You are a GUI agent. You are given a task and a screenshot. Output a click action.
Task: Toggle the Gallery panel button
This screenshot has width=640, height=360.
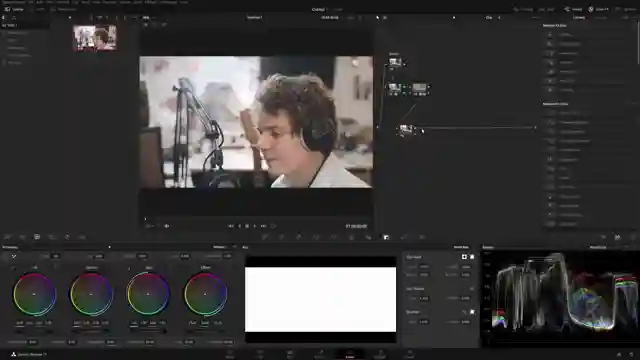tap(14, 9)
